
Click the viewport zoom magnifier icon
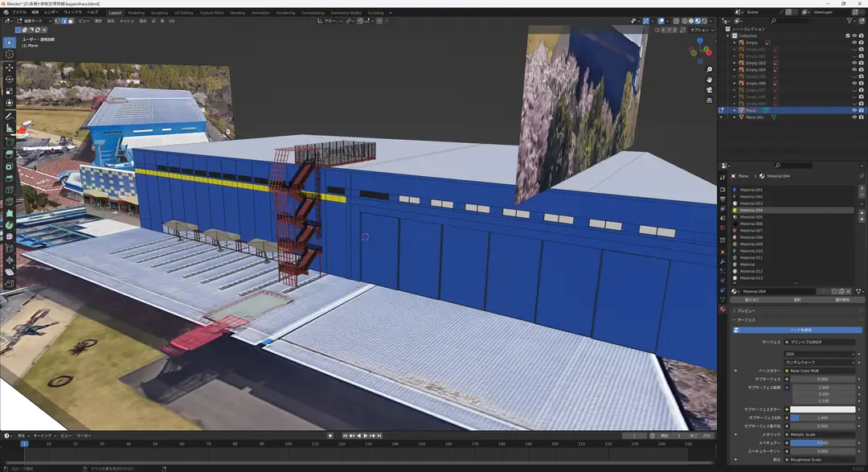coord(709,70)
